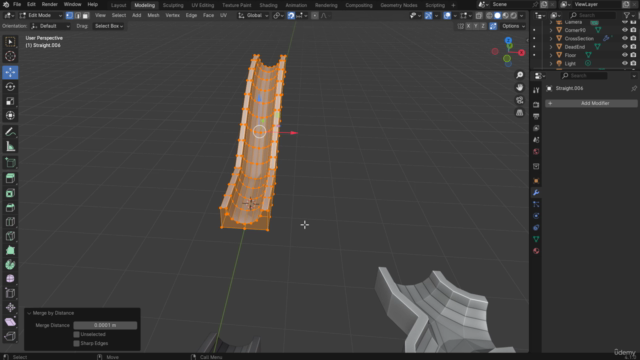Open the Mesh menu
Viewport: 640px width, 360px height.
point(153,16)
